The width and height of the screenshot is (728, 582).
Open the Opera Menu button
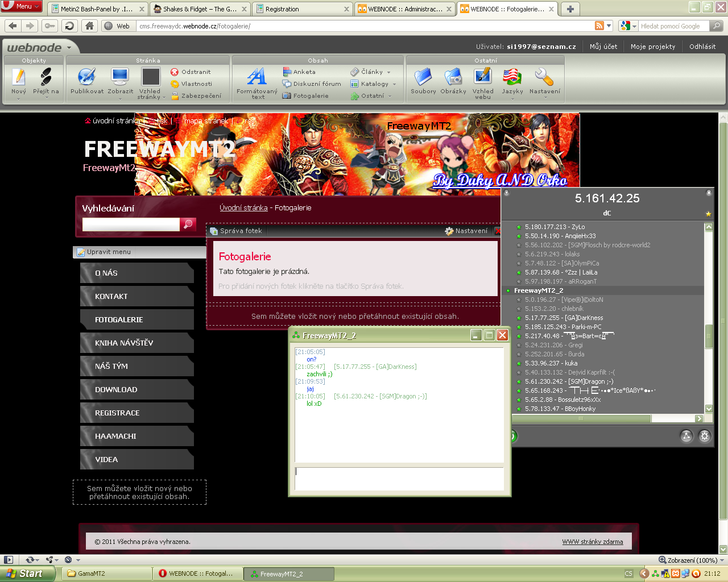click(x=22, y=6)
